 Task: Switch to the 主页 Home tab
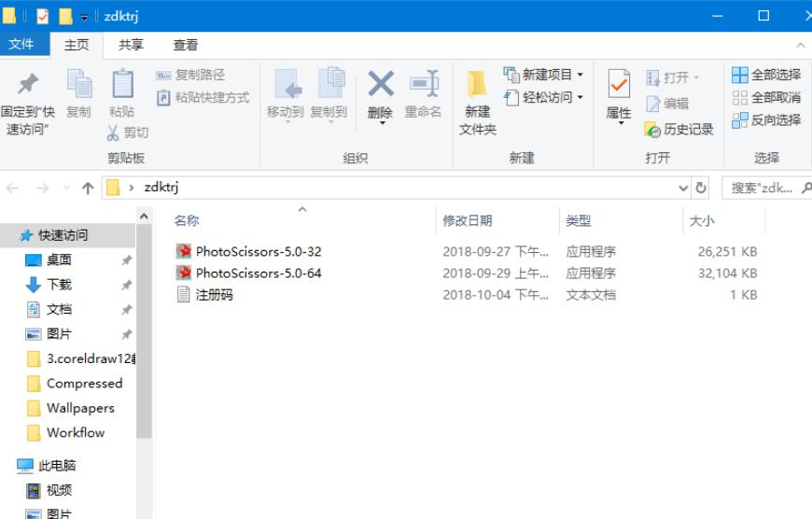tap(77, 45)
